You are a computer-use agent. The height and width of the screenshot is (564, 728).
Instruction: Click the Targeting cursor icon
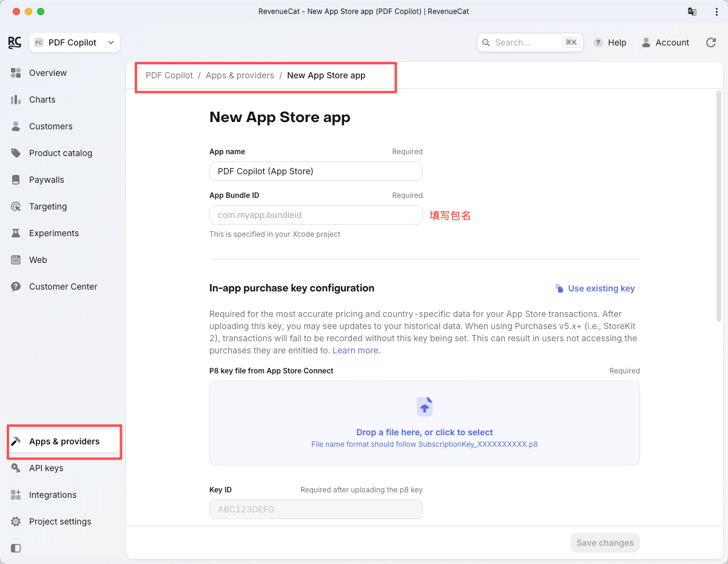tap(16, 206)
